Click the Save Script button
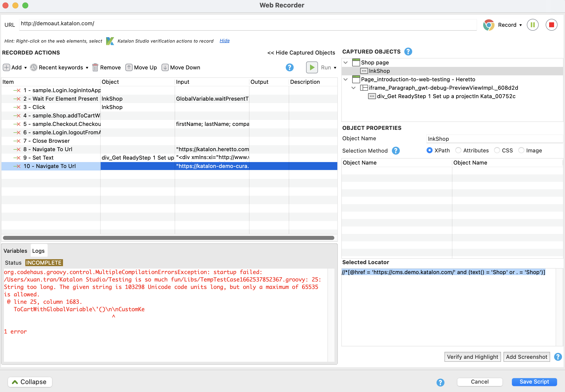 point(534,382)
